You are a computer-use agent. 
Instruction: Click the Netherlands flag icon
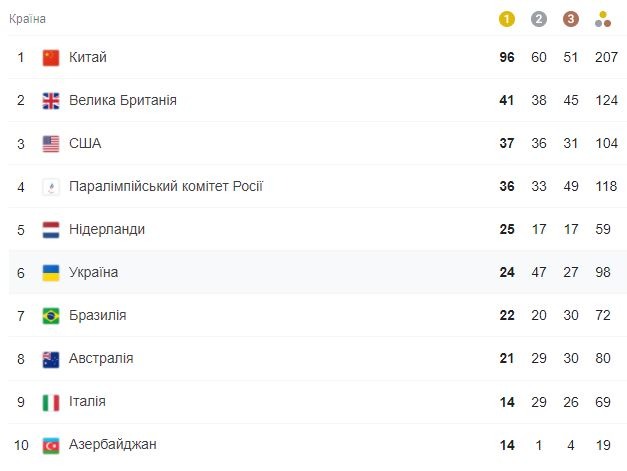(x=51, y=230)
